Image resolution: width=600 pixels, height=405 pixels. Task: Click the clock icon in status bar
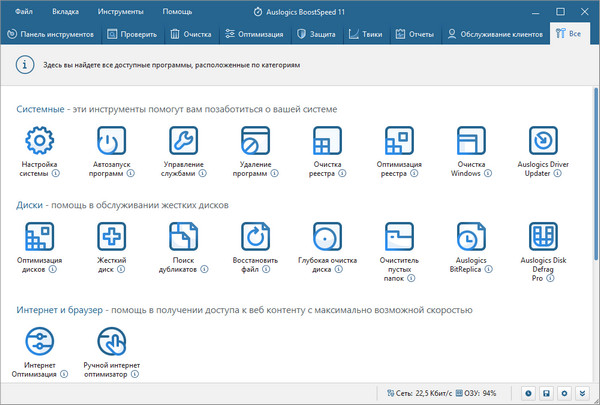pos(529,393)
